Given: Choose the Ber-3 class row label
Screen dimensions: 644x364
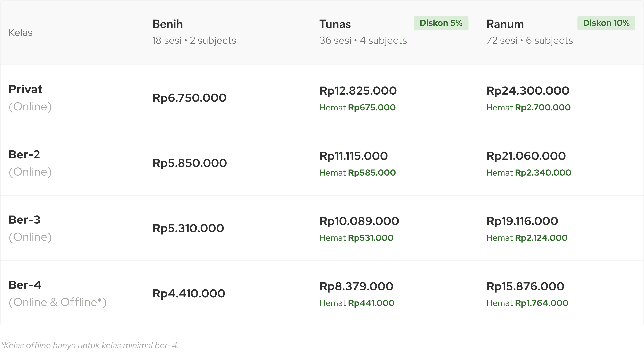Looking at the screenshot, I should 30,228.
